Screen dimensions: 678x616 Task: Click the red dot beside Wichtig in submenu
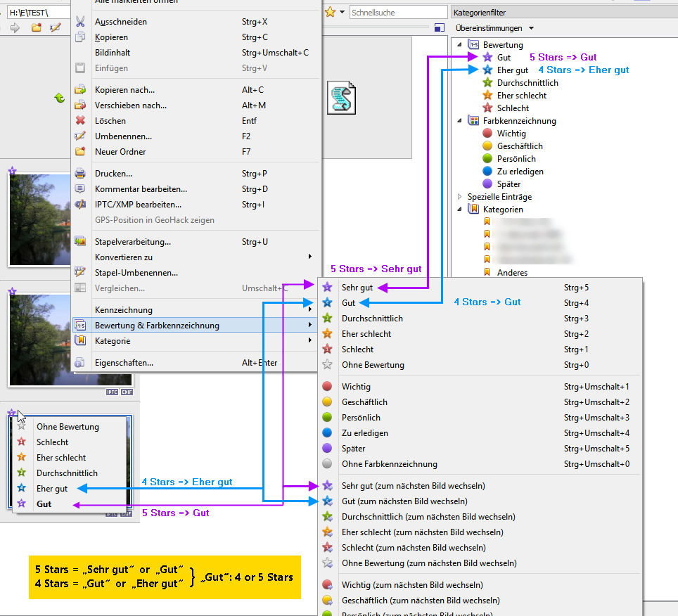tap(327, 387)
